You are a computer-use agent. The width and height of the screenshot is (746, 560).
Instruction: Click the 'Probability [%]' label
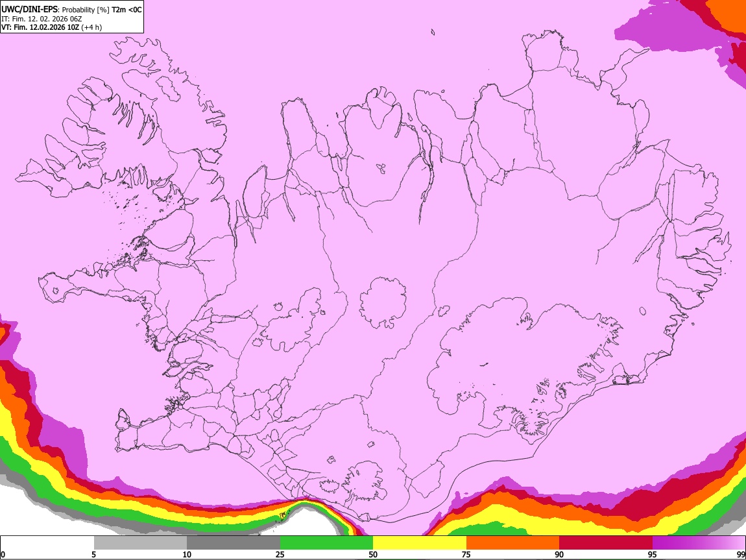[86, 10]
